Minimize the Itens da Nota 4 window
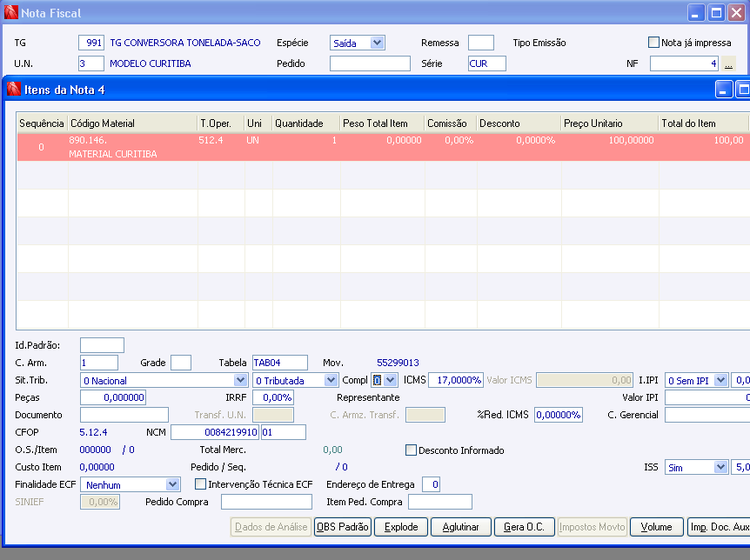This screenshot has width=750, height=560. coord(724,89)
